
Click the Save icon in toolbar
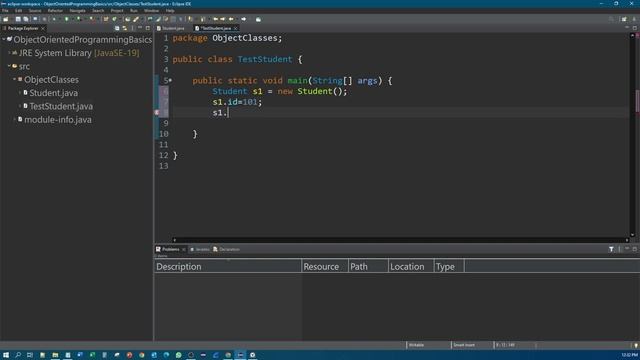click(18, 19)
